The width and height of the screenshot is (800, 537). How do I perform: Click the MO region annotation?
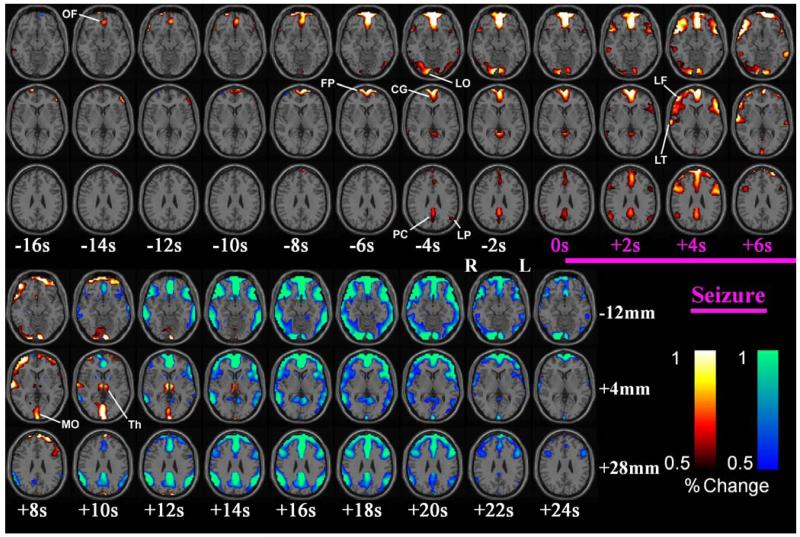[70, 424]
